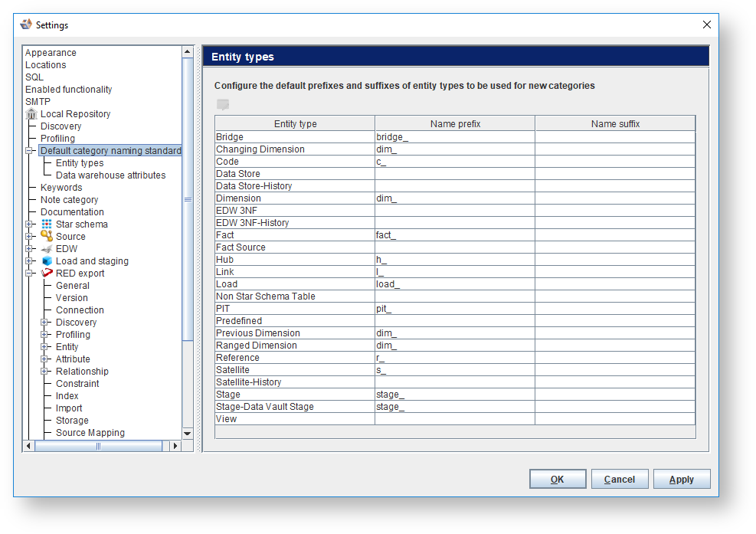
Task: Click the Name suffix column header
Action: tap(615, 123)
